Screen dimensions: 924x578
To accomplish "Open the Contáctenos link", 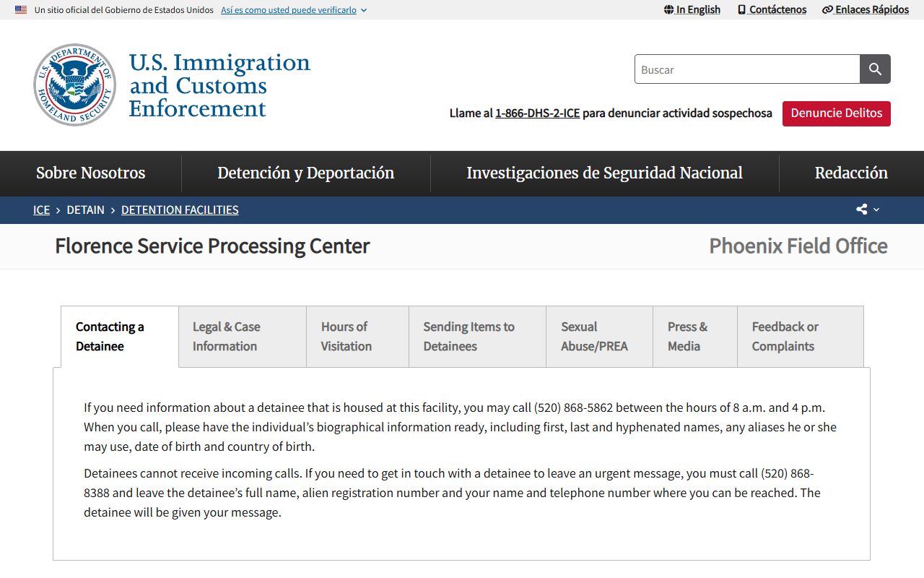I will click(772, 9).
